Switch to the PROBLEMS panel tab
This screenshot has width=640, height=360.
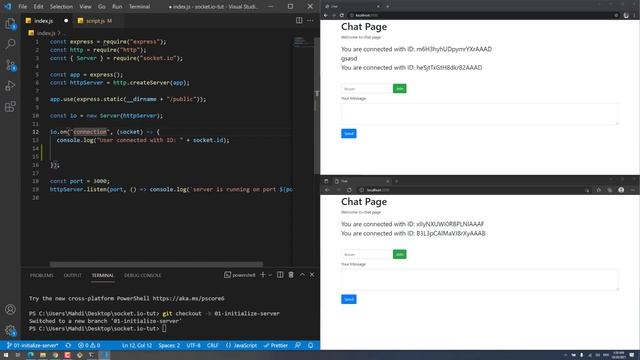42,275
